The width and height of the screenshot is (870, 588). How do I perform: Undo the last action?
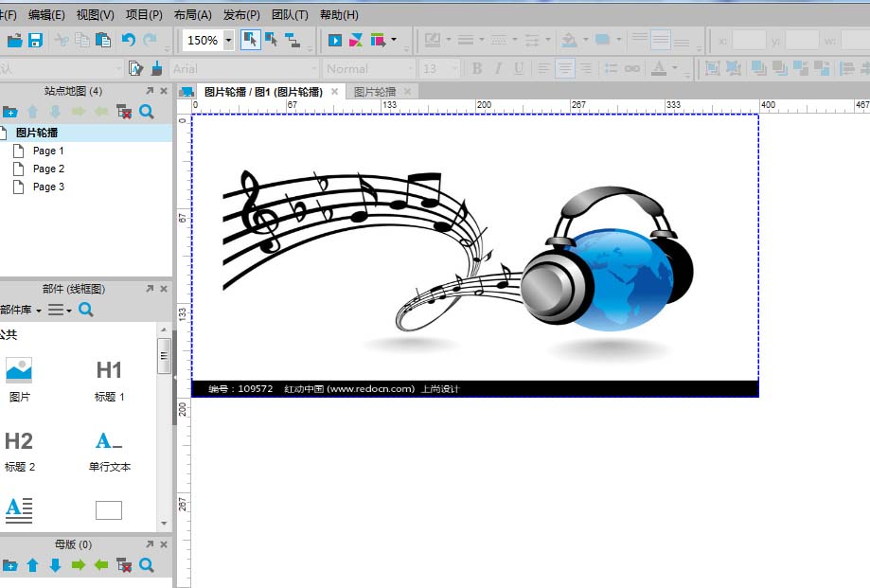click(129, 40)
